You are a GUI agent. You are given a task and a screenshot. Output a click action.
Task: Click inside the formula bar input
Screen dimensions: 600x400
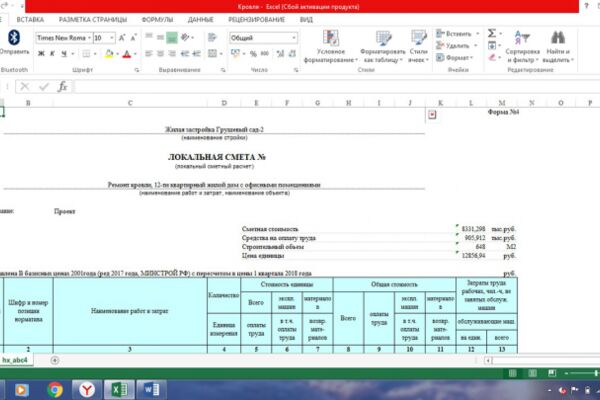pos(337,87)
